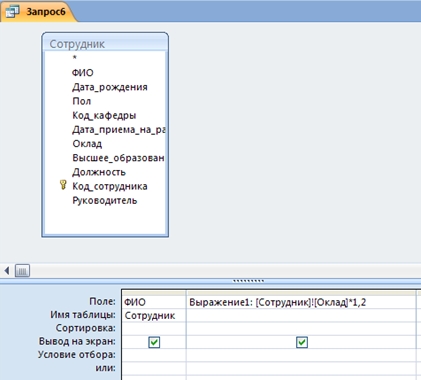Click the query icon on Запрос6 tab
This screenshot has width=421, height=380.
click(x=12, y=12)
